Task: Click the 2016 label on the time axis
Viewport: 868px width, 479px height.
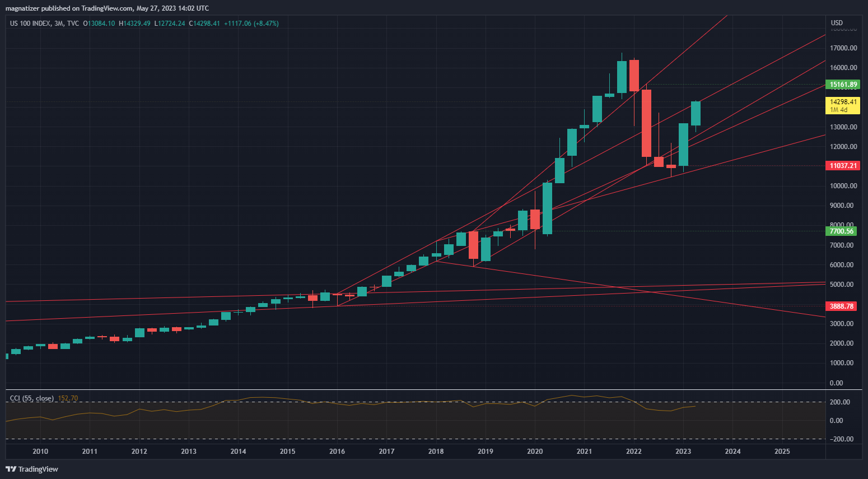Action: pyautogui.click(x=337, y=452)
